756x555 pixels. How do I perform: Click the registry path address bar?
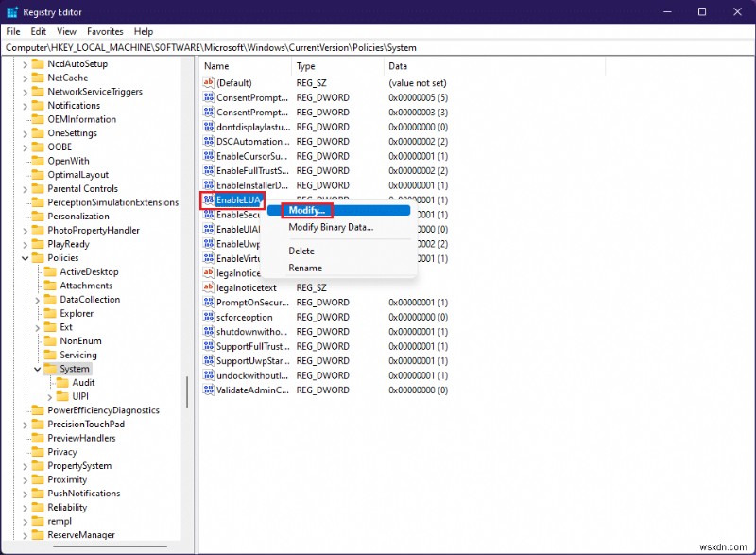click(378, 47)
